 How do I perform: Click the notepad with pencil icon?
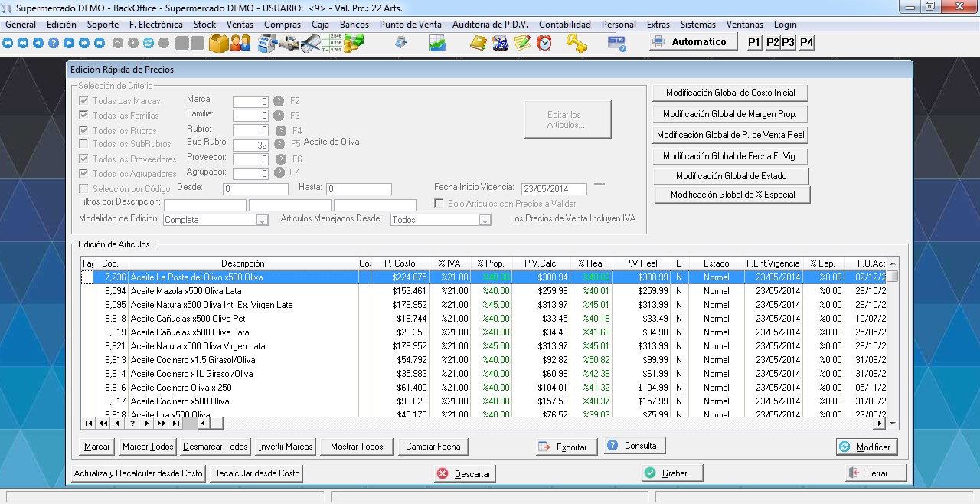click(522, 43)
